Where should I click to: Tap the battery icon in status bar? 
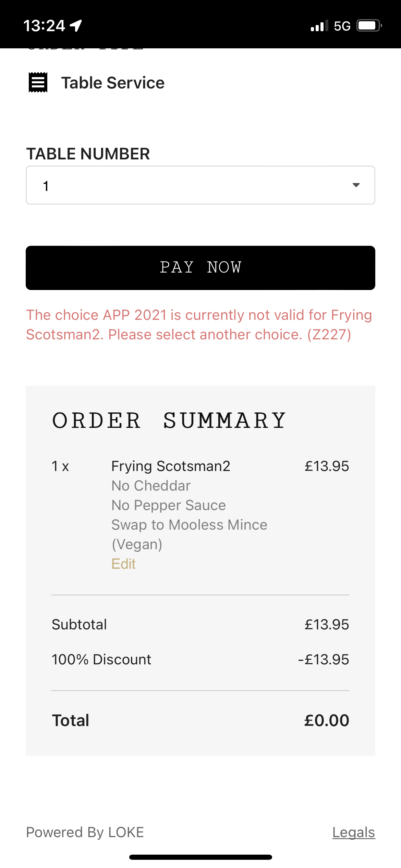369,26
